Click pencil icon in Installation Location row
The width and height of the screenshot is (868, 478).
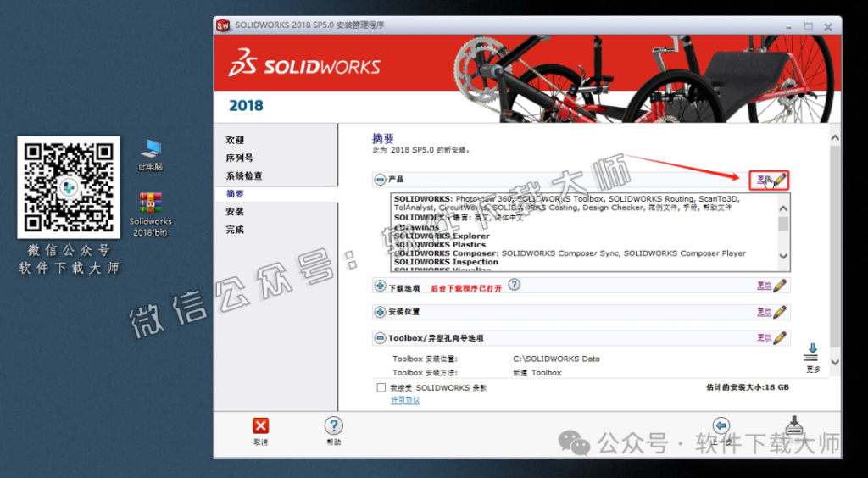pyautogui.click(x=780, y=312)
